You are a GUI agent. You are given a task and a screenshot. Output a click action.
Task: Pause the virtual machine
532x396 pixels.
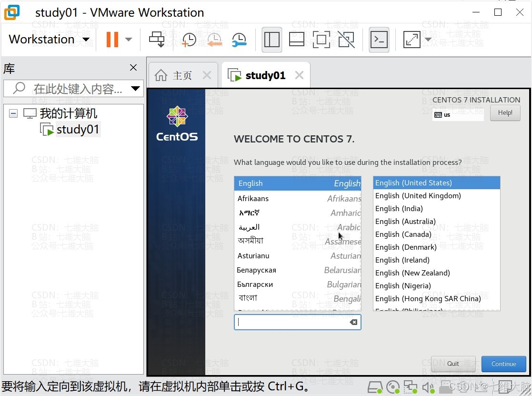tap(112, 40)
